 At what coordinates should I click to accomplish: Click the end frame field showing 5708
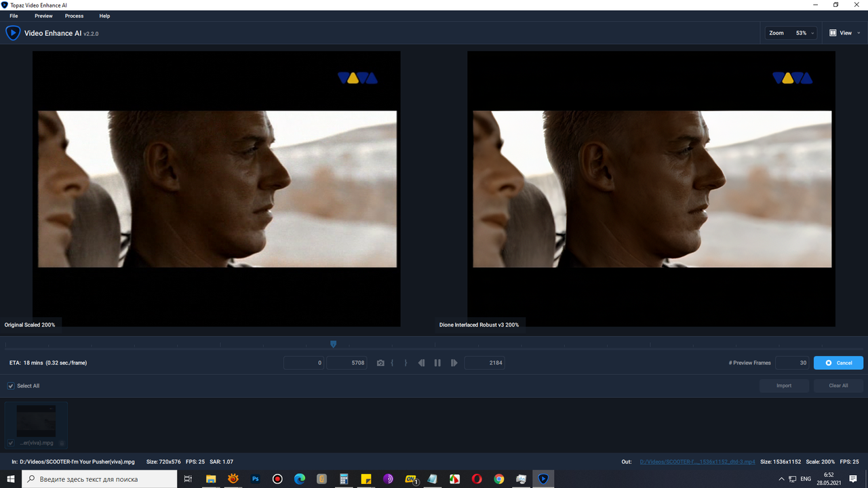point(347,363)
